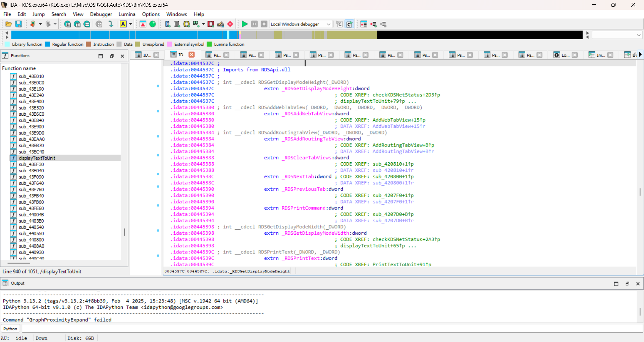Screen dimensions: 644x342
Task: Click the Open file toolbar icon
Action: [9, 24]
